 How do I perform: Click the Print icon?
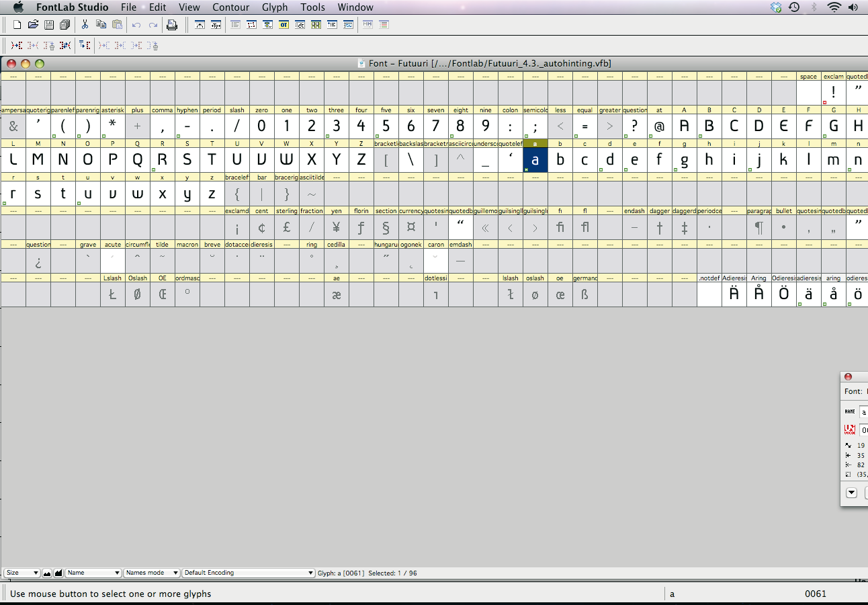click(172, 25)
